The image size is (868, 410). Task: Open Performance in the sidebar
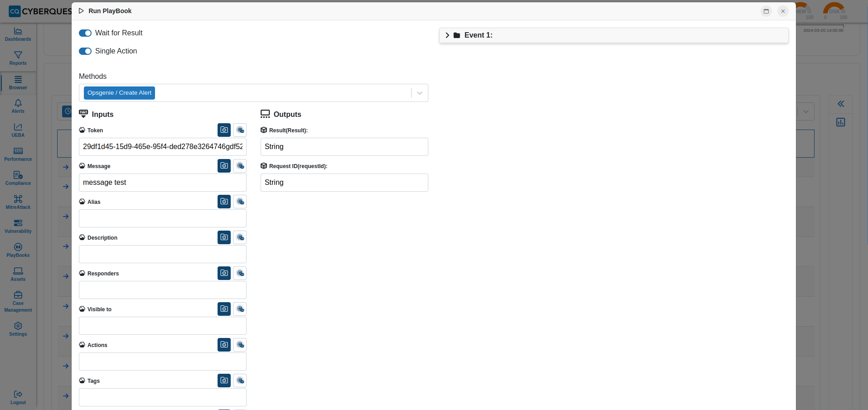(x=18, y=154)
